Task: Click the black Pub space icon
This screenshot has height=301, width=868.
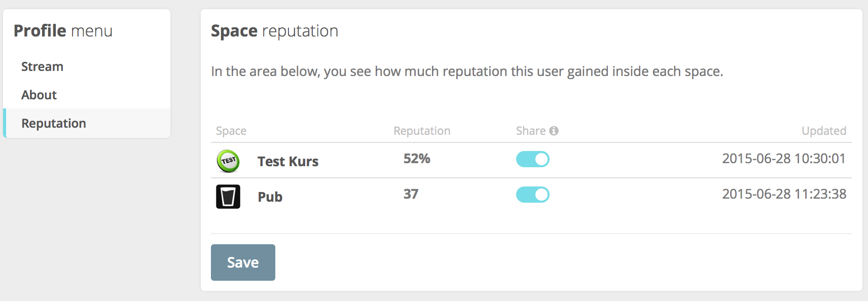Action: [228, 197]
